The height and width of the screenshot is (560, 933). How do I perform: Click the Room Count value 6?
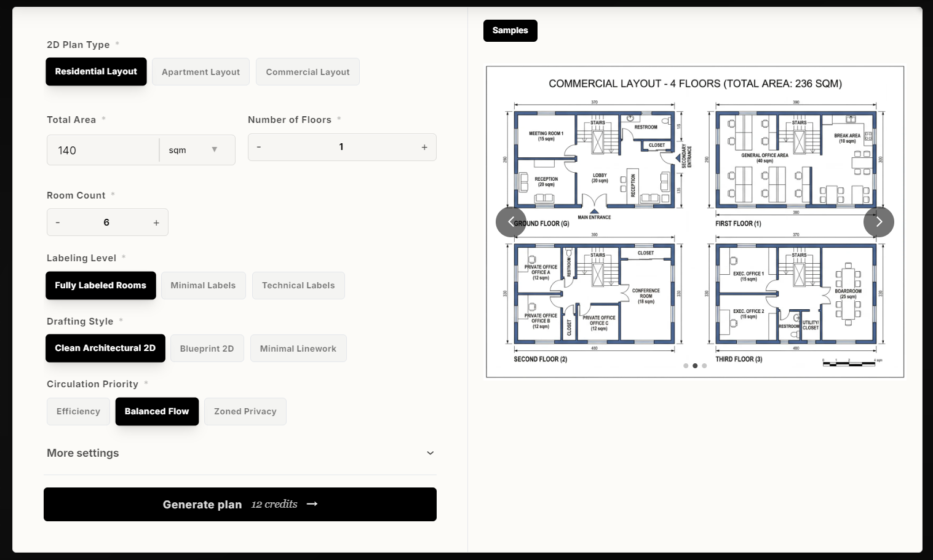pos(106,223)
